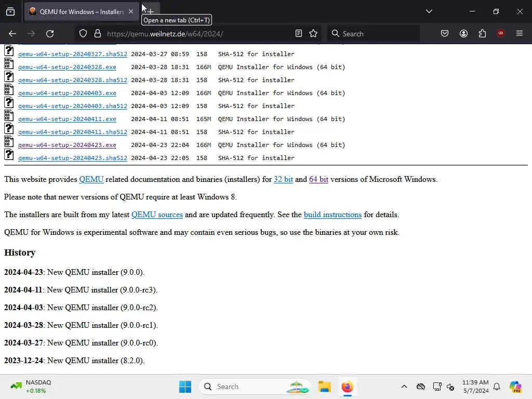This screenshot has height=399, width=532.
Task: Select the 2023-12-24 history entry text
Action: click(x=74, y=361)
